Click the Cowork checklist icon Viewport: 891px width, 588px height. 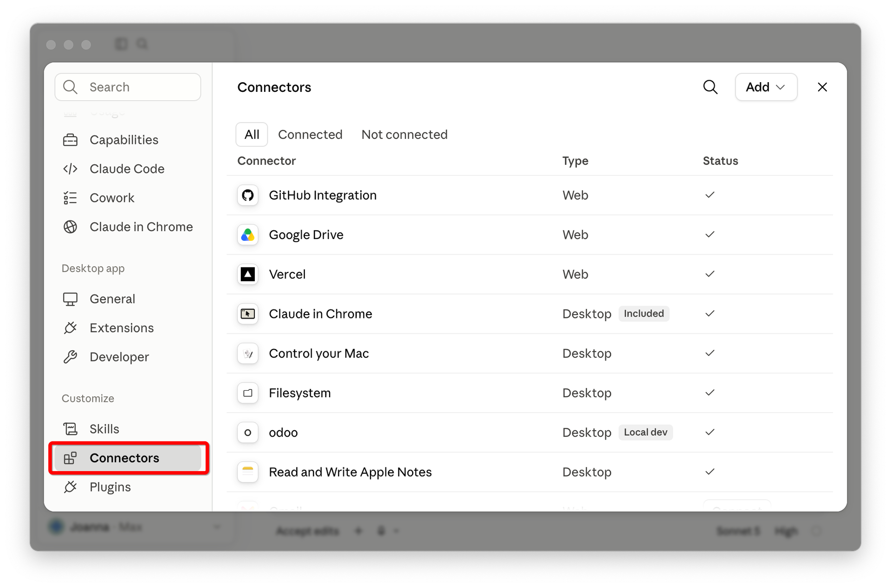[x=70, y=198]
